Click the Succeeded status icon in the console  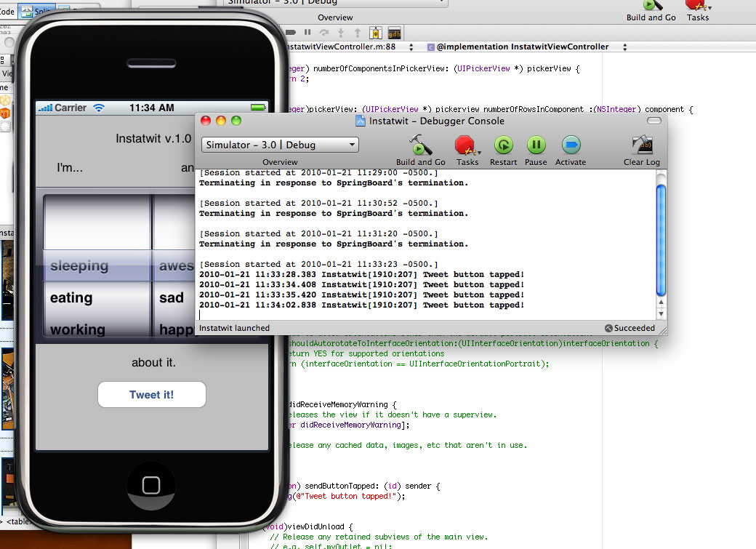(609, 328)
